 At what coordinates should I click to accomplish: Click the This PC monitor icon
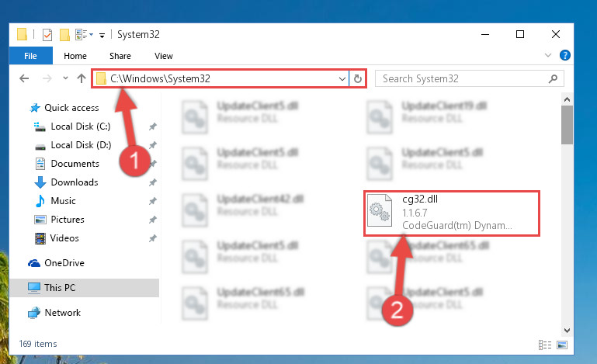tap(34, 288)
